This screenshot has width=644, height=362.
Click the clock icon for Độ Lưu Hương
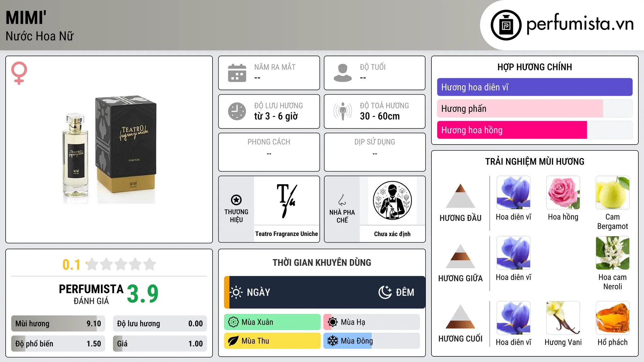(237, 111)
